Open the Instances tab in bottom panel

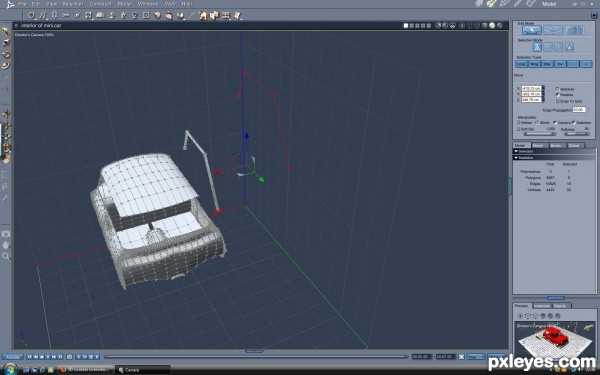tap(542, 306)
